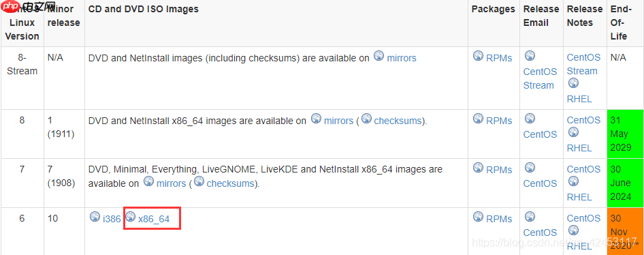644x255 pixels.
Task: Open the mirrors link in the 8-Stream row
Action: (401, 59)
